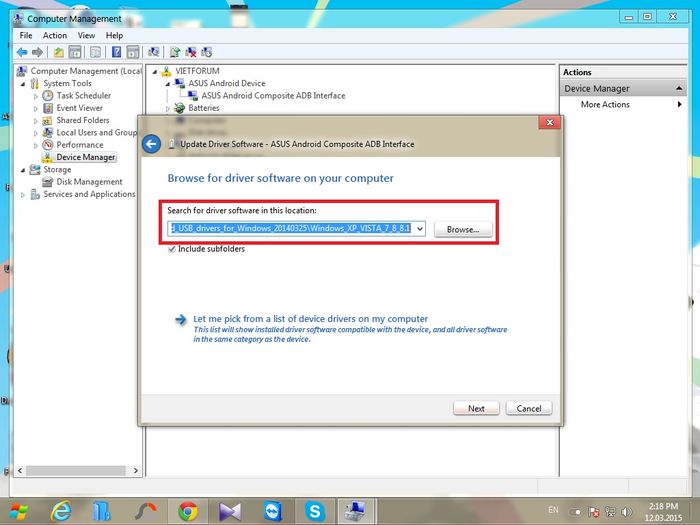
Task: Select Local Users and Groups in the tree
Action: tap(96, 133)
